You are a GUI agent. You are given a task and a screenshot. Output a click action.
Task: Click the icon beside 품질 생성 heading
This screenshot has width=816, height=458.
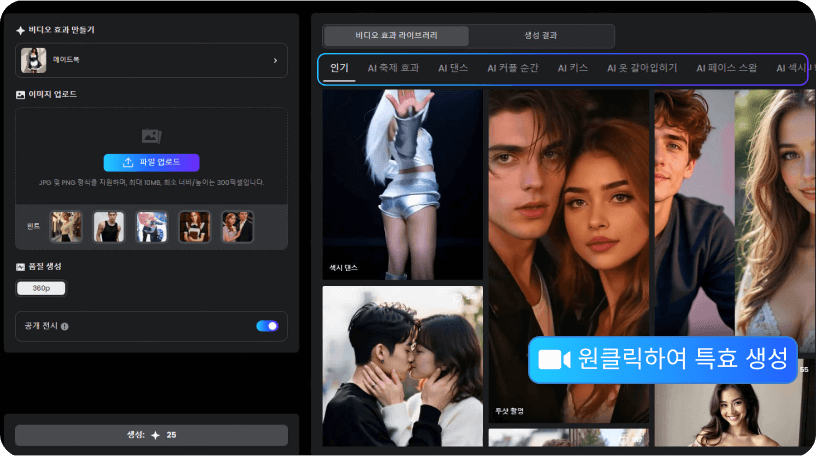pyautogui.click(x=21, y=267)
